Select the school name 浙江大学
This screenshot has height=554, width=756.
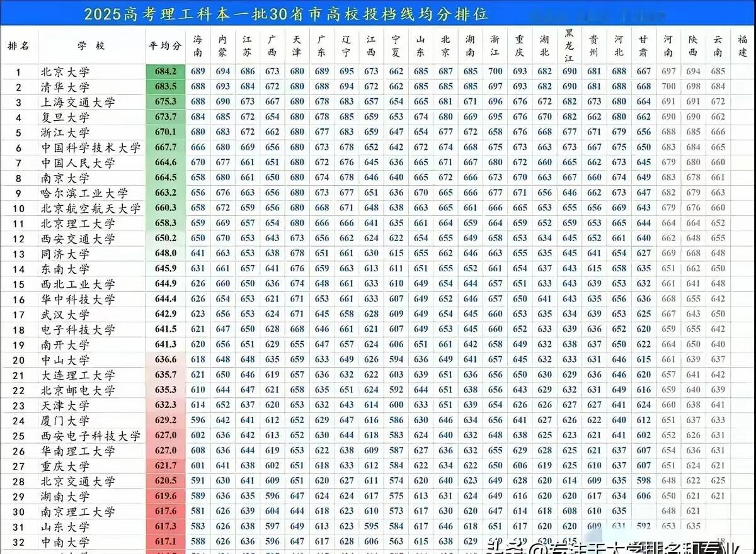coord(65,132)
